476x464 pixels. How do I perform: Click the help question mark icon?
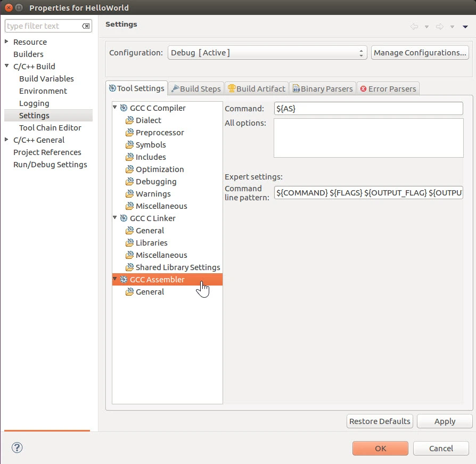(17, 448)
